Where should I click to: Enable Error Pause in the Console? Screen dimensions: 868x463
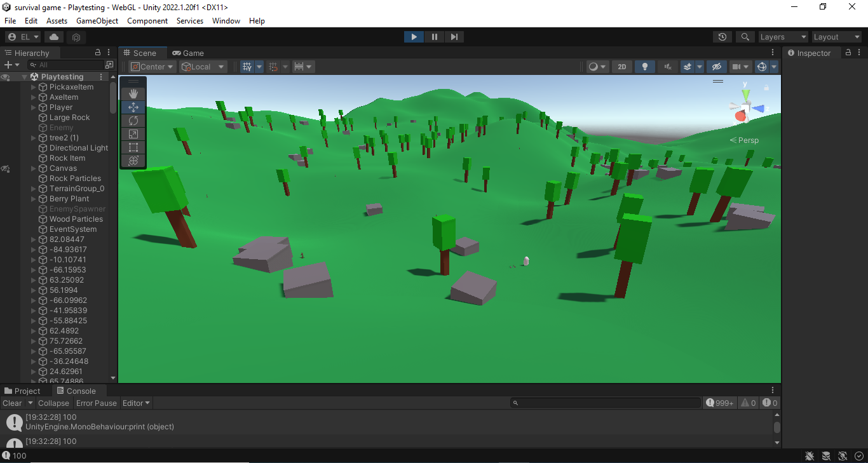coord(96,403)
